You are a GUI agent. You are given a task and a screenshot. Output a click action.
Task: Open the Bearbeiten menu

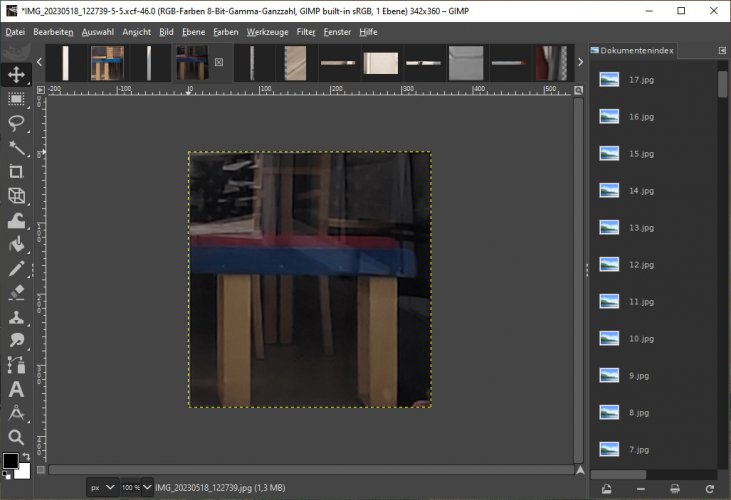pos(53,32)
